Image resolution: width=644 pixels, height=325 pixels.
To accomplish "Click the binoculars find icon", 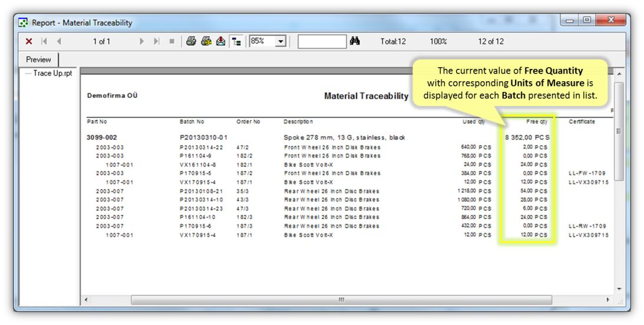I will point(355,41).
